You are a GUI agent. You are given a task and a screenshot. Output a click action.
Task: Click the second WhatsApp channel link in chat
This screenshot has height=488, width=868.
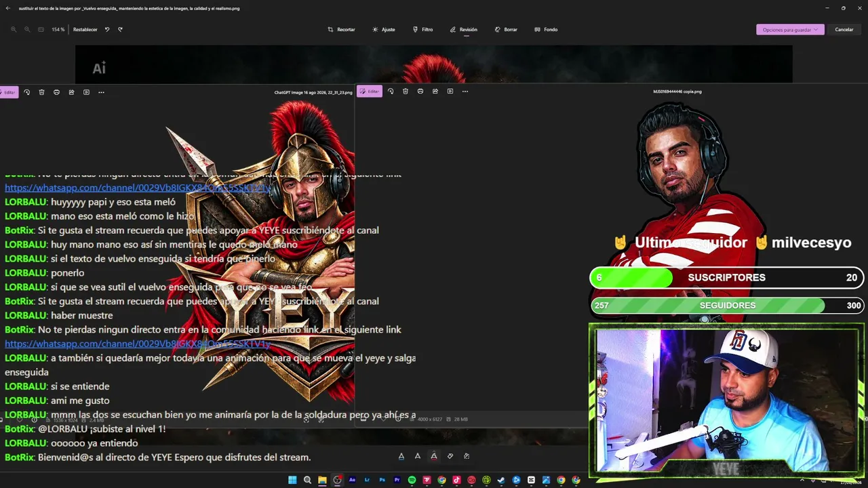(138, 344)
